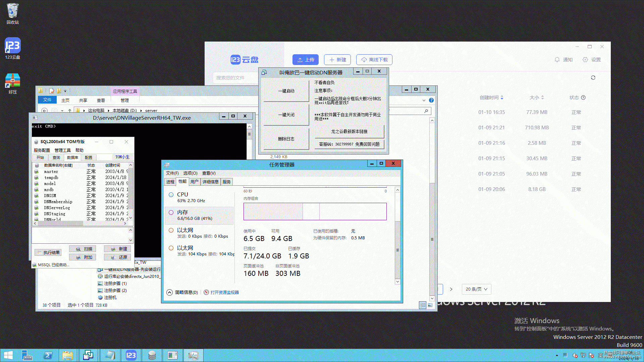Switch to 123云盘 taskbar icon

tap(131, 355)
